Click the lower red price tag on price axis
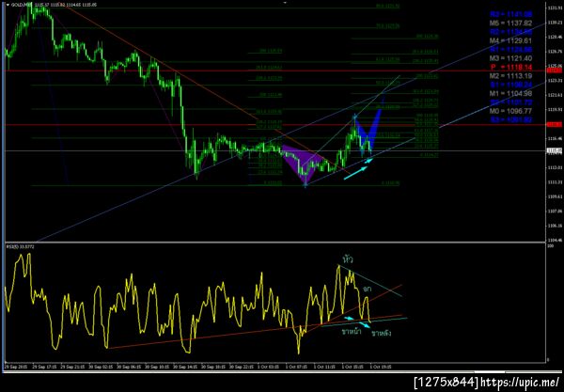564x392 pixels. [554, 124]
